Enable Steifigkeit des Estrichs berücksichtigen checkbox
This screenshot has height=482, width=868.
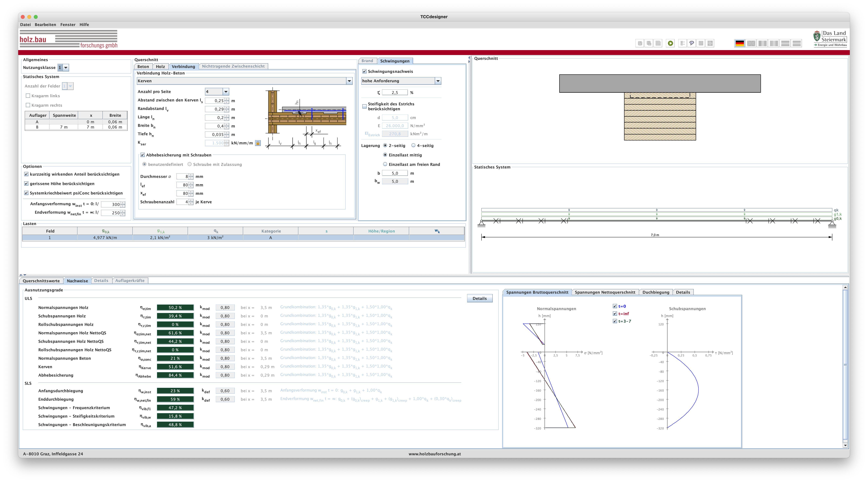click(x=364, y=106)
